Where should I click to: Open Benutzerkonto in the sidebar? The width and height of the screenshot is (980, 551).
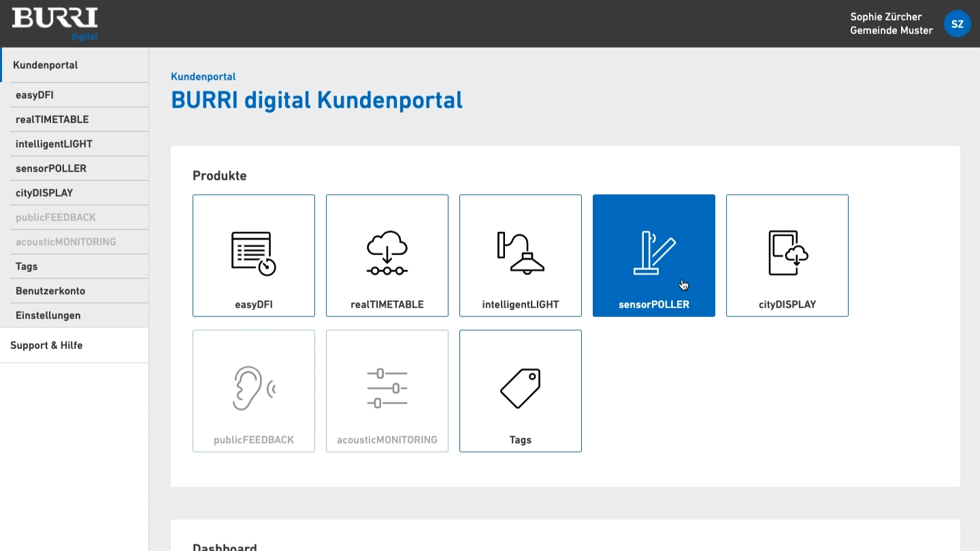(x=50, y=291)
